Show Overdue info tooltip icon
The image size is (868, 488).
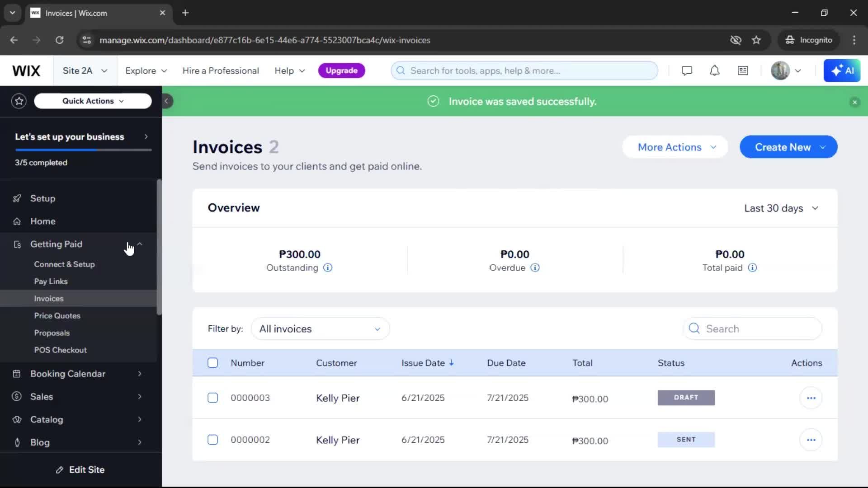(535, 268)
